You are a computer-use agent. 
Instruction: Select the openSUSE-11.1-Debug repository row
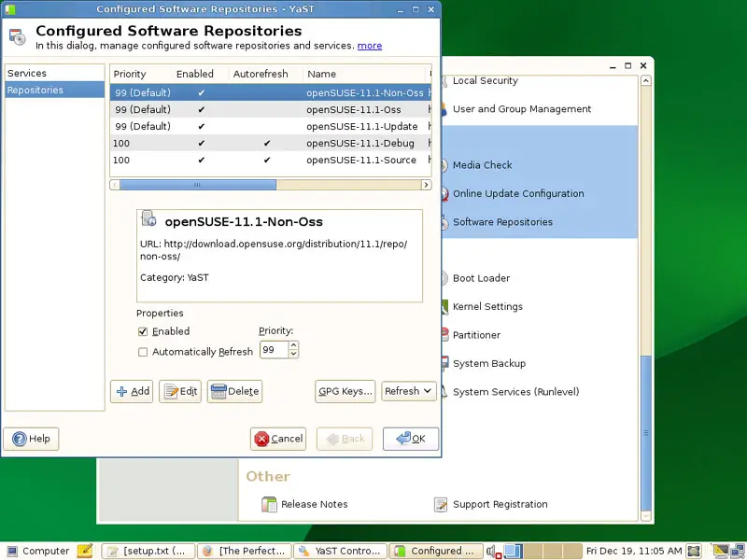click(271, 143)
